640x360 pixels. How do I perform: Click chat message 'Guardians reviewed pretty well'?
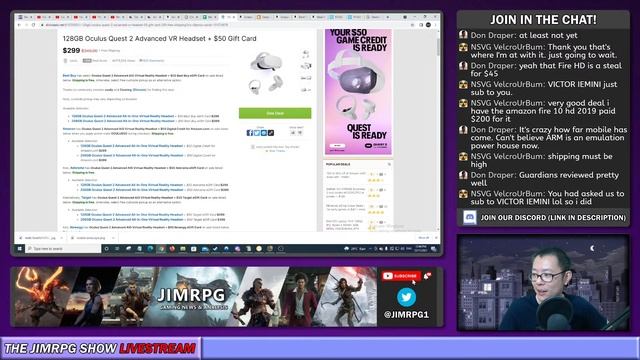pyautogui.click(x=544, y=179)
